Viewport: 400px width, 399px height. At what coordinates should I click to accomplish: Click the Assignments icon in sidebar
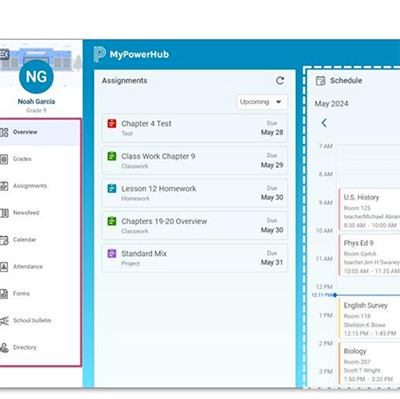click(x=4, y=186)
